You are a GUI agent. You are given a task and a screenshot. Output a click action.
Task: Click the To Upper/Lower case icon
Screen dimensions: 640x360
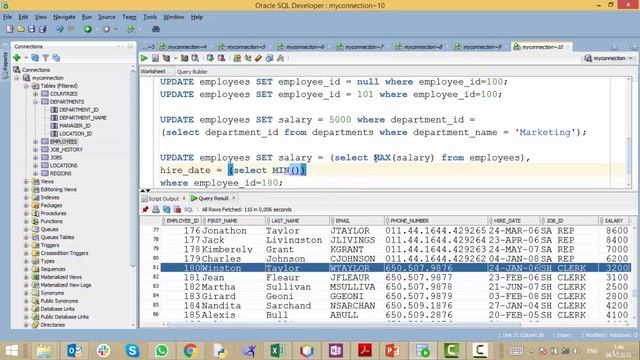(248, 58)
